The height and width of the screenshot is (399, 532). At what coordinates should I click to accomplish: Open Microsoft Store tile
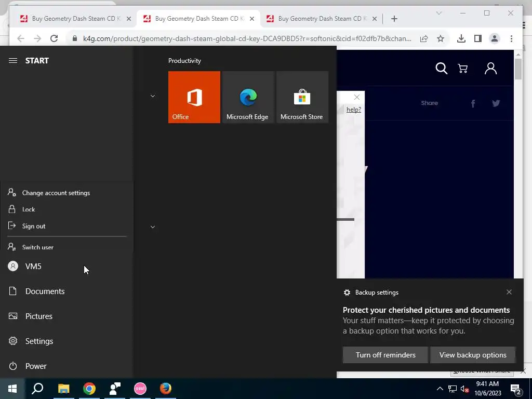tap(302, 97)
